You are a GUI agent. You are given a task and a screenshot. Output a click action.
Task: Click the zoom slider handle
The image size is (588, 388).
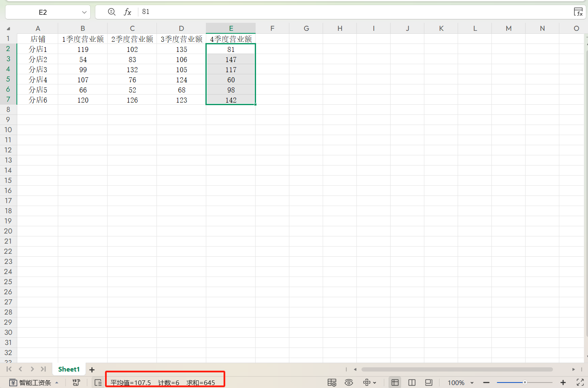[525, 383]
